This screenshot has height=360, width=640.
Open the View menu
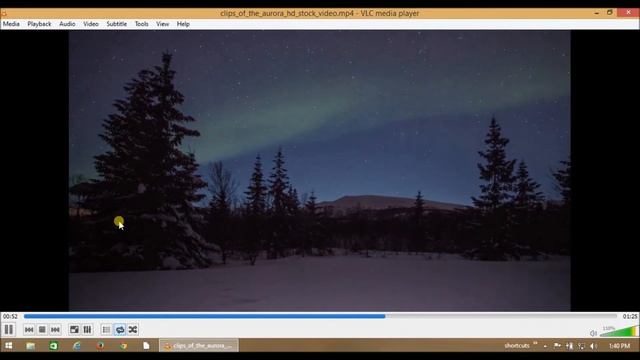162,24
